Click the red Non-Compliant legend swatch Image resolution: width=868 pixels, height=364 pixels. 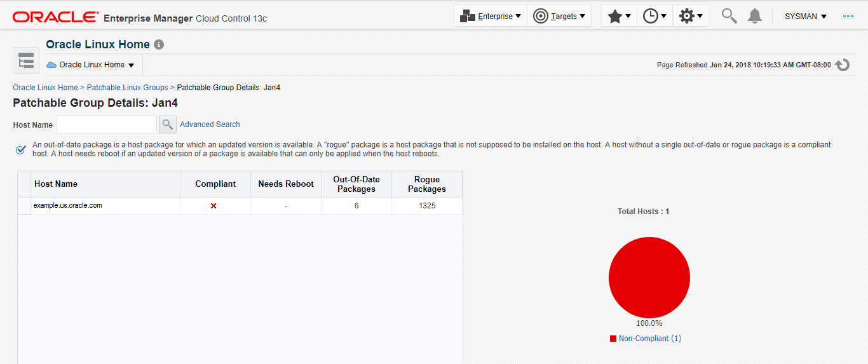613,339
